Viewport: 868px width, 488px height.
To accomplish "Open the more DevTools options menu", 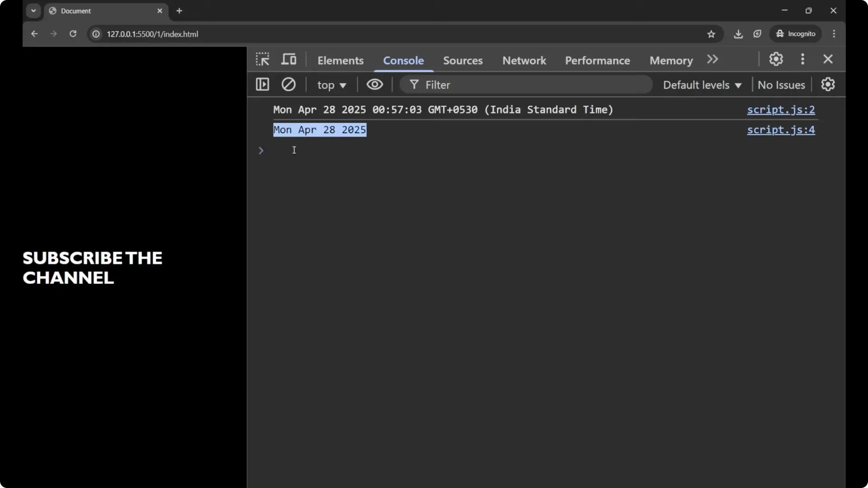I will coord(803,59).
